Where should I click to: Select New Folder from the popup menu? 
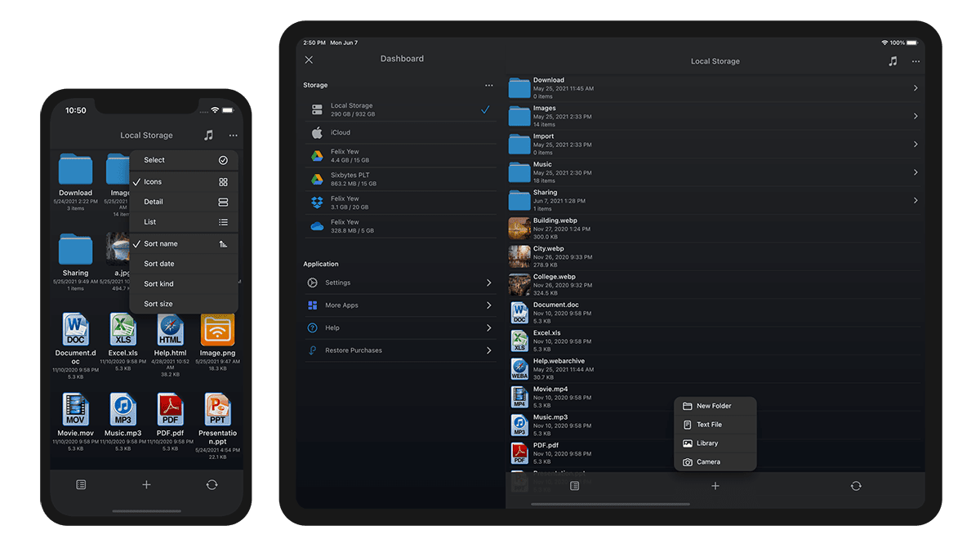click(x=715, y=406)
